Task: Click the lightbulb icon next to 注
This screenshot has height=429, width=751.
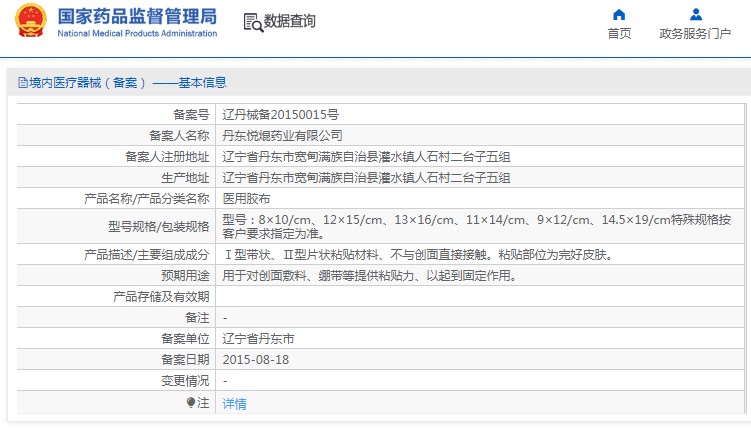Action: pos(191,403)
